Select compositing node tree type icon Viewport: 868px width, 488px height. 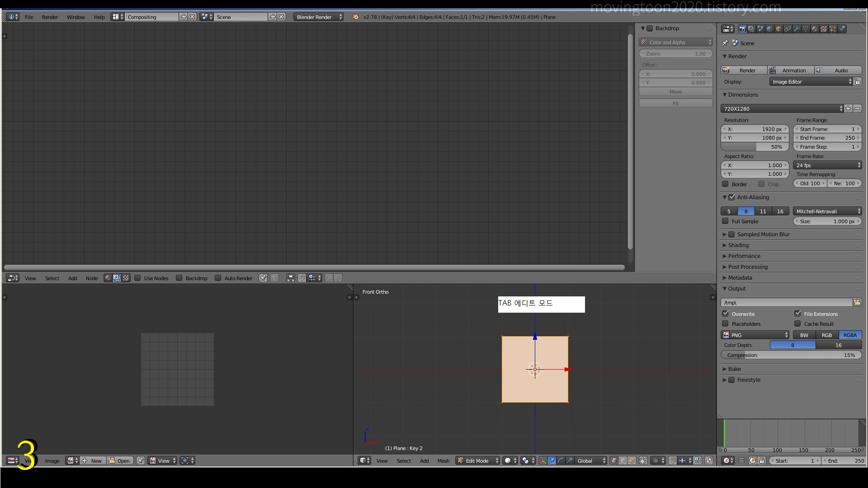tap(117, 278)
